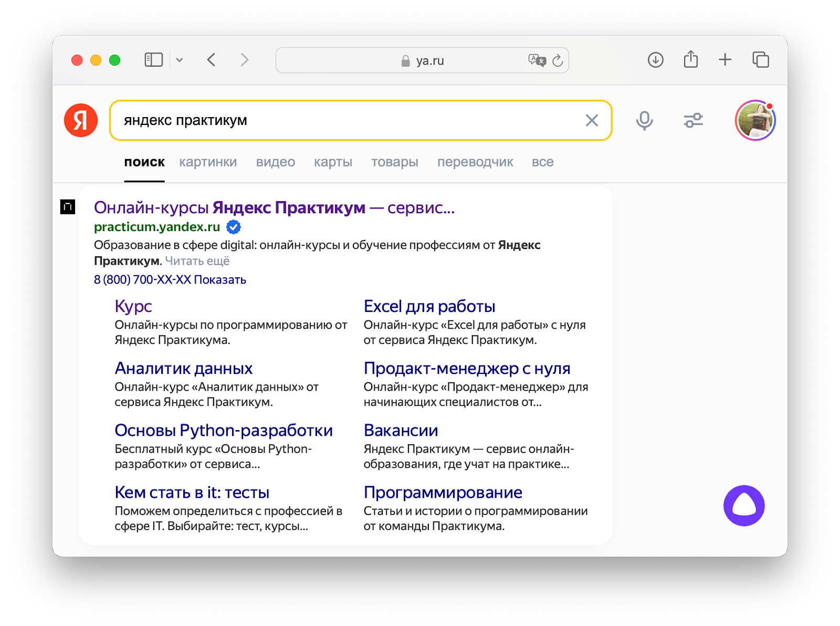Click the Yandex logo icon
This screenshot has height=626, width=840.
pyautogui.click(x=81, y=120)
